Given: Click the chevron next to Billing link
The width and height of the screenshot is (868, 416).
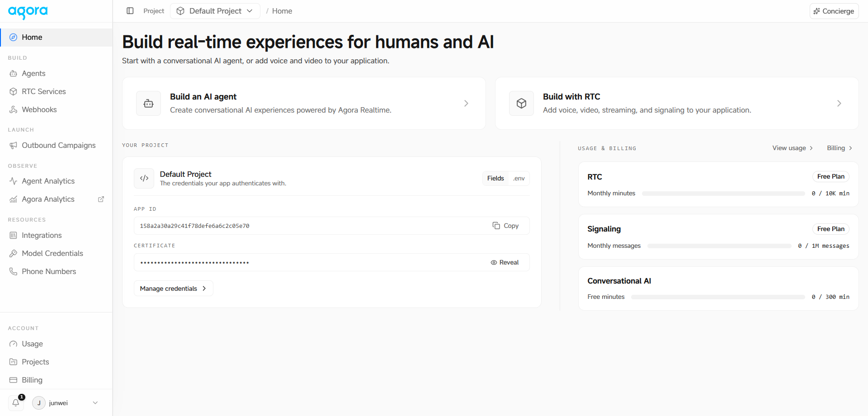Looking at the screenshot, I should [850, 148].
